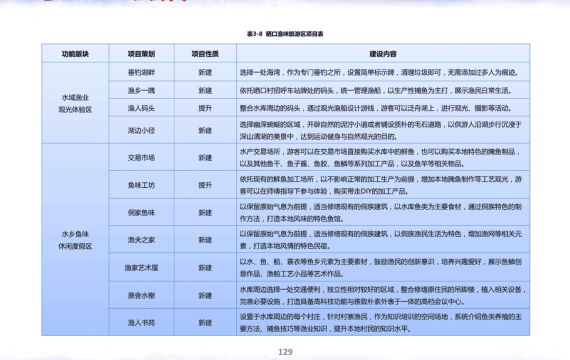Select the 水乡鱼味休闲度假区 section cell
The height and width of the screenshot is (360, 570).
pyautogui.click(x=75, y=240)
